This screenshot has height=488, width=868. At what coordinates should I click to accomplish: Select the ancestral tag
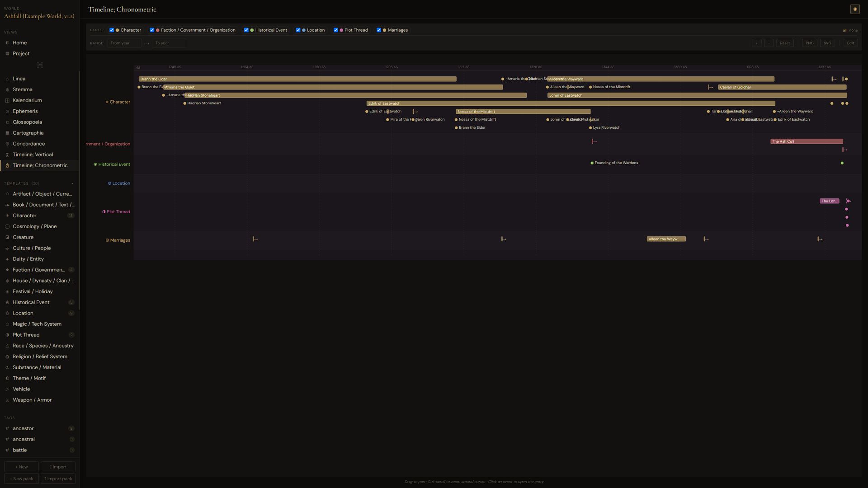click(x=39, y=440)
